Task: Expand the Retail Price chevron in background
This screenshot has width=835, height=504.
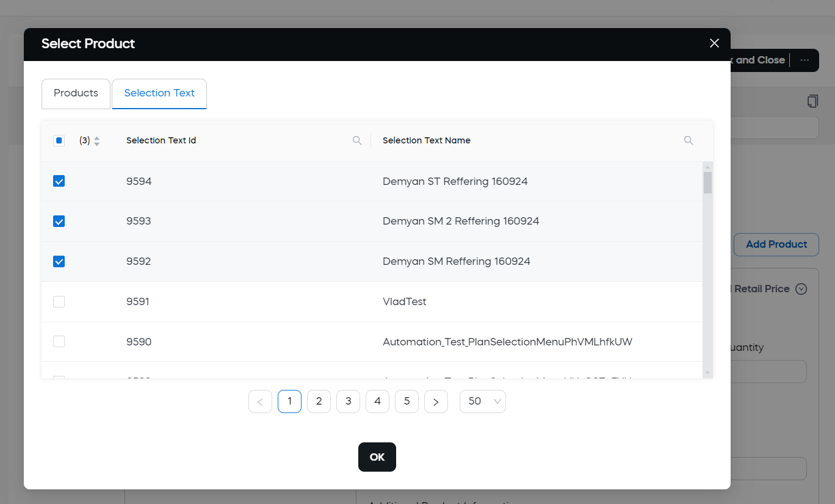Action: [x=801, y=289]
